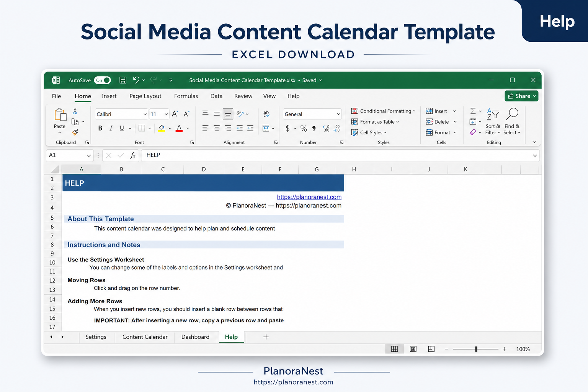Image resolution: width=588 pixels, height=392 pixels.
Task: Click the Fill down icon
Action: click(x=473, y=122)
